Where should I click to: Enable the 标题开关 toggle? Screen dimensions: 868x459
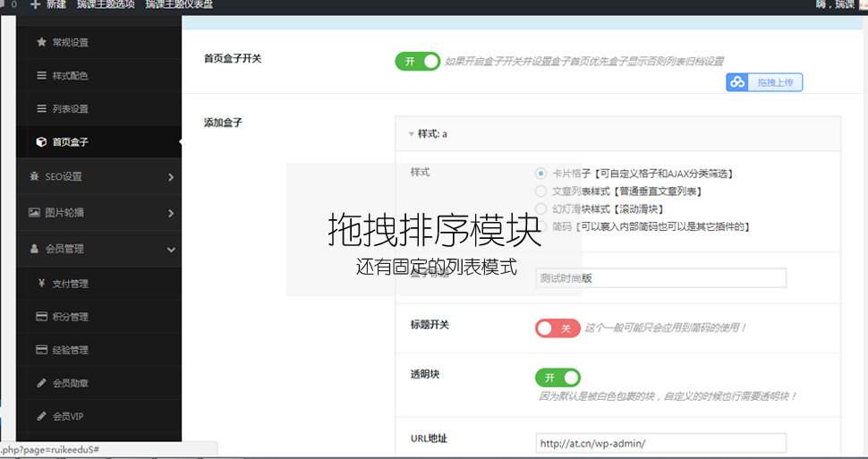(x=557, y=328)
